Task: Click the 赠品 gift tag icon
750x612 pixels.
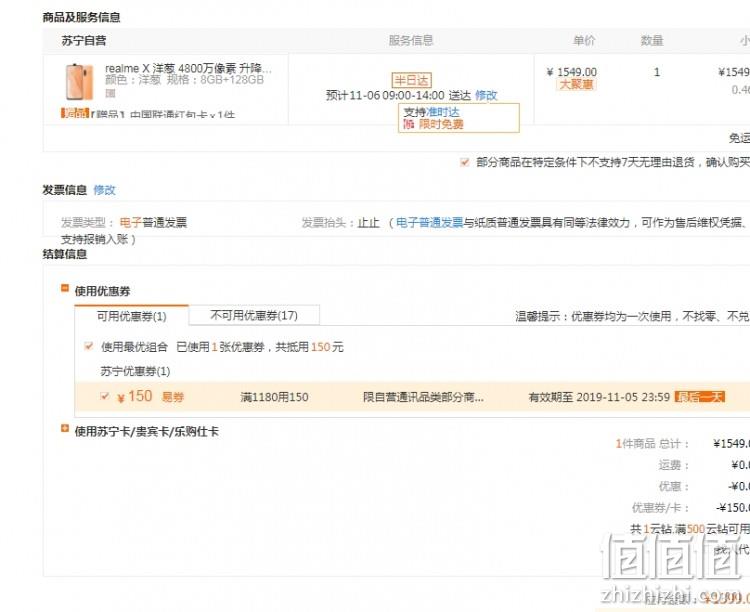Action: (x=75, y=114)
